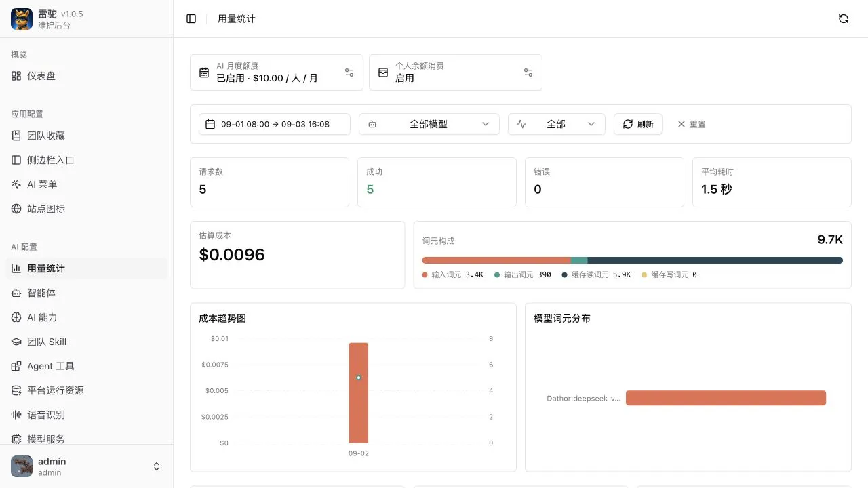
Task: Click the 站点图标 globe icon
Action: [16, 209]
